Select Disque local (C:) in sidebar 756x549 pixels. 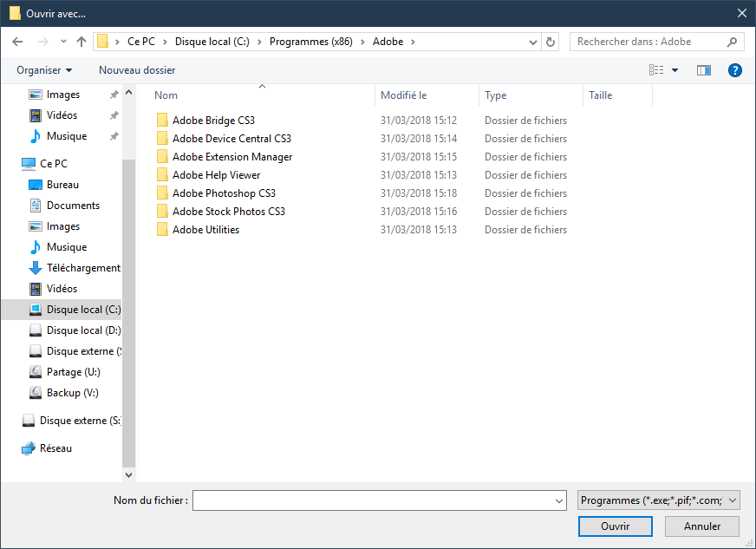point(62,310)
